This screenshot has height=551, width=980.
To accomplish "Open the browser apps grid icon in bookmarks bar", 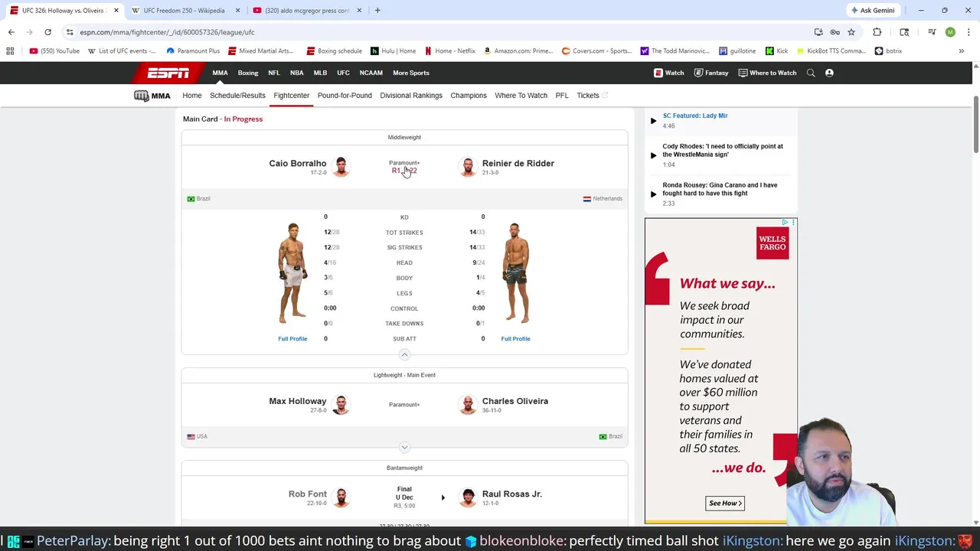I will pyautogui.click(x=10, y=51).
